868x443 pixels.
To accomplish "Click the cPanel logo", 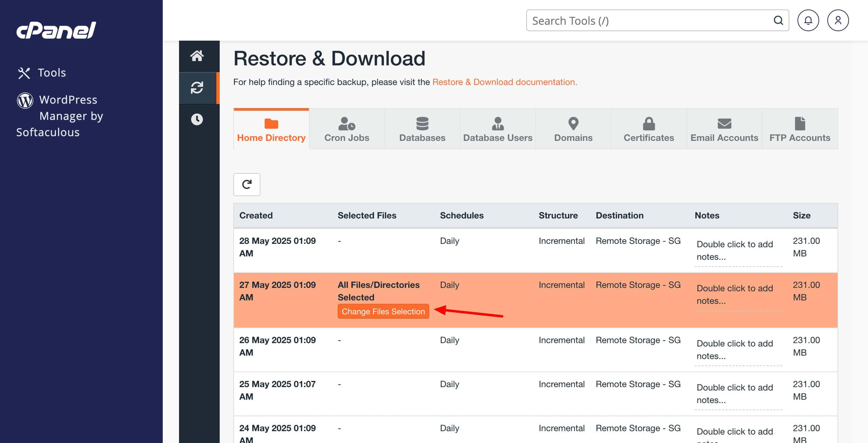I will (x=56, y=30).
